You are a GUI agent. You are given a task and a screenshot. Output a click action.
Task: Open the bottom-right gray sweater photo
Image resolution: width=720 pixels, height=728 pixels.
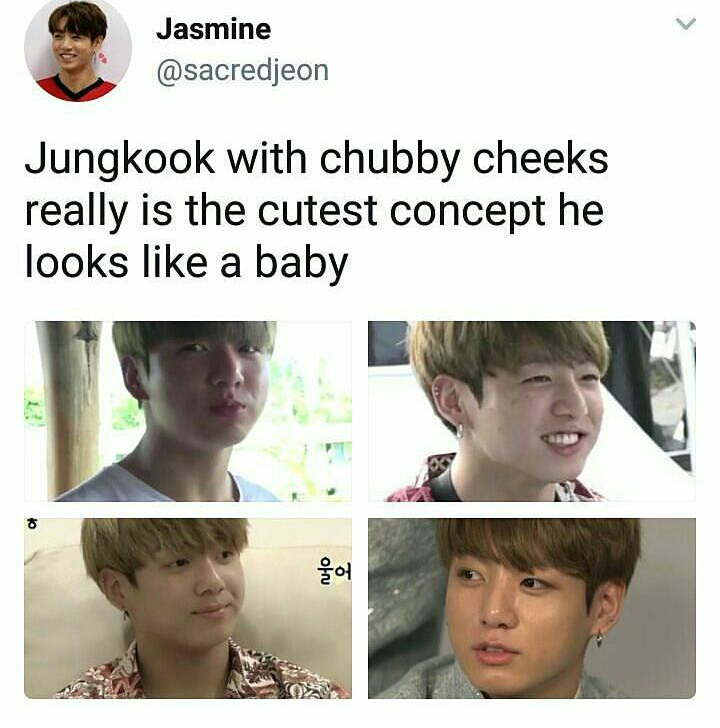[532, 608]
